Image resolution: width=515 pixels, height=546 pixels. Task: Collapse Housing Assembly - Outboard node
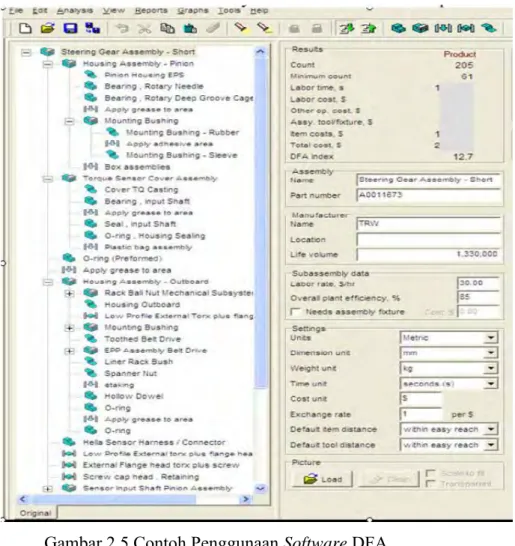click(x=48, y=282)
